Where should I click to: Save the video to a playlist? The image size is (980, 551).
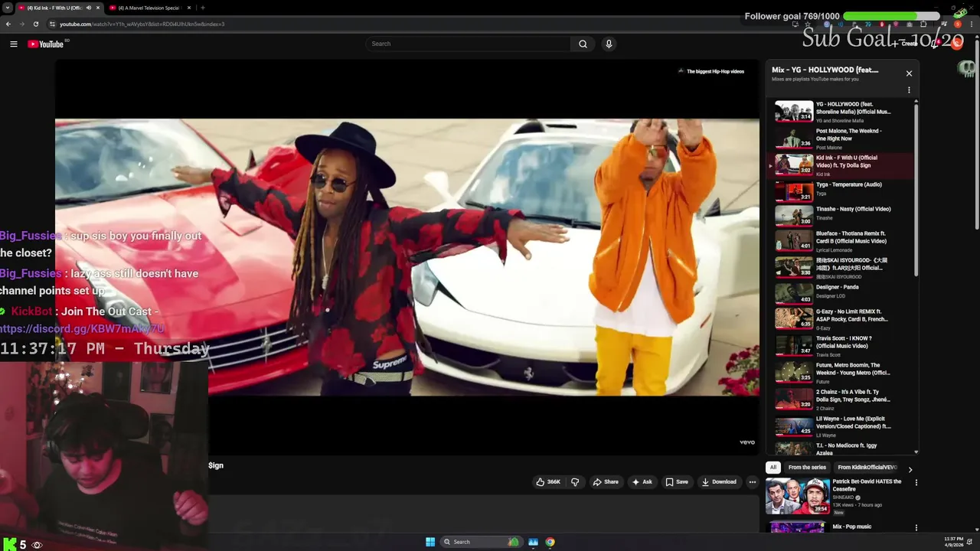point(677,482)
